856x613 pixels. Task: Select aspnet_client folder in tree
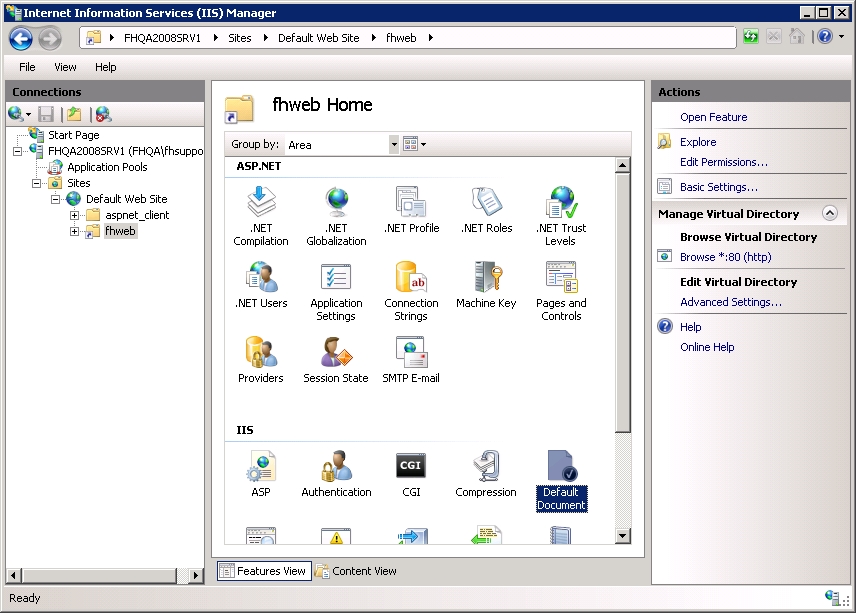137,215
